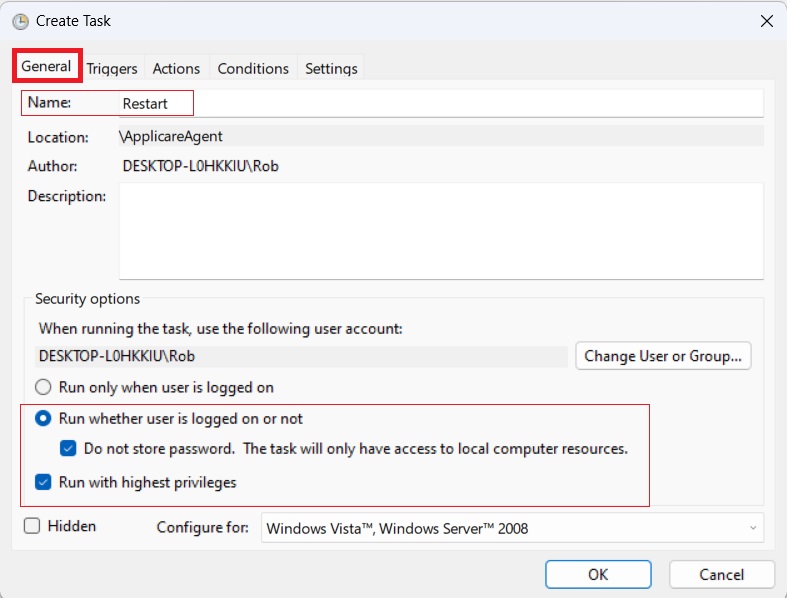
Task: Uncheck the Do not store password checkbox
Action: click(68, 449)
